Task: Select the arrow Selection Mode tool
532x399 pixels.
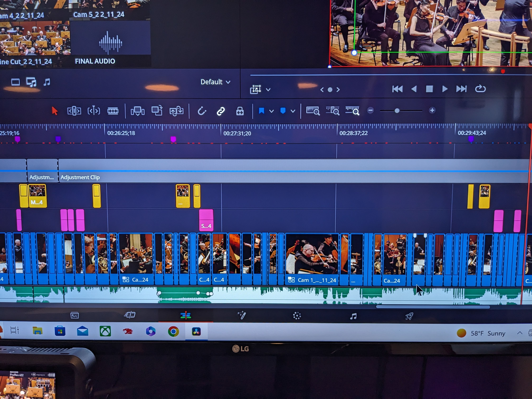Action: [55, 111]
